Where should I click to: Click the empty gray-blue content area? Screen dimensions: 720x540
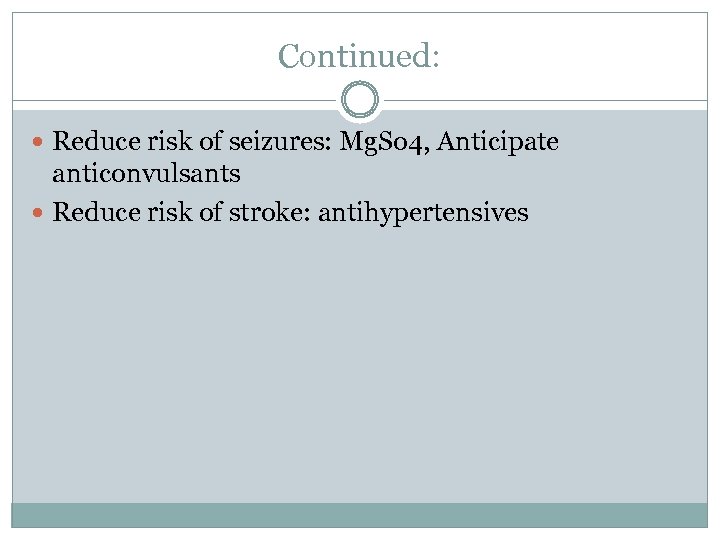[x=360, y=370]
